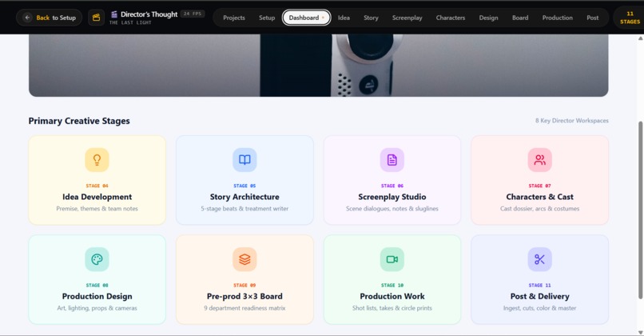Open the Post & Delivery card title
This screenshot has height=336, width=644.
click(x=539, y=297)
